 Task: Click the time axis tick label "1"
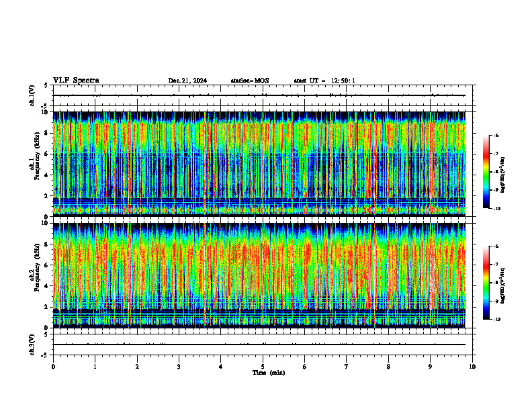click(95, 367)
